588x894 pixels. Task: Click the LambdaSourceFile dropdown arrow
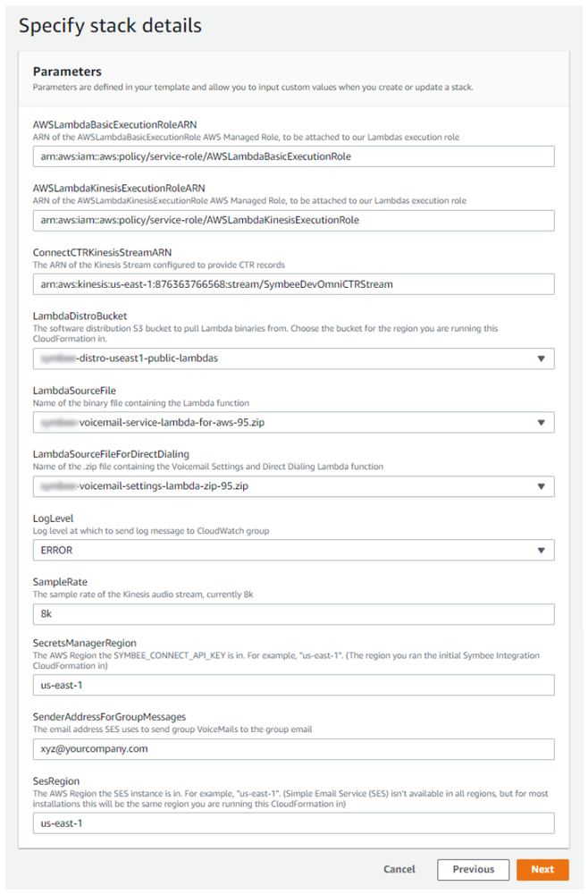541,422
